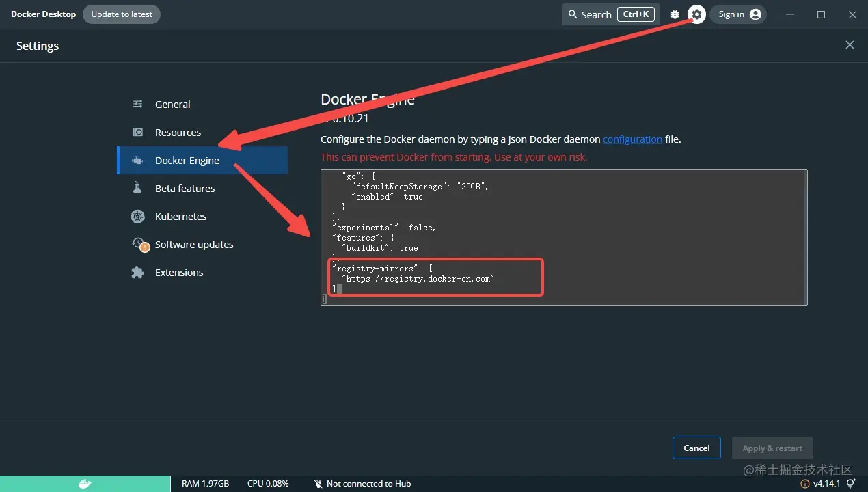Open the Resources settings tab
Viewport: 868px width, 492px height.
[x=202, y=132]
